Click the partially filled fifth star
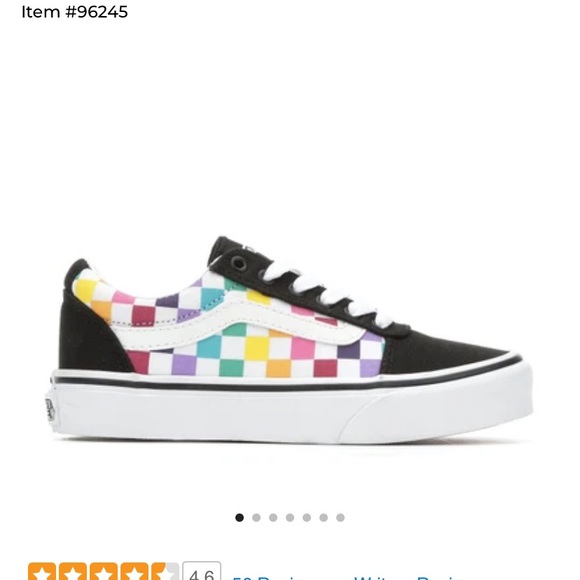This screenshot has height=580, width=580. pos(165,571)
